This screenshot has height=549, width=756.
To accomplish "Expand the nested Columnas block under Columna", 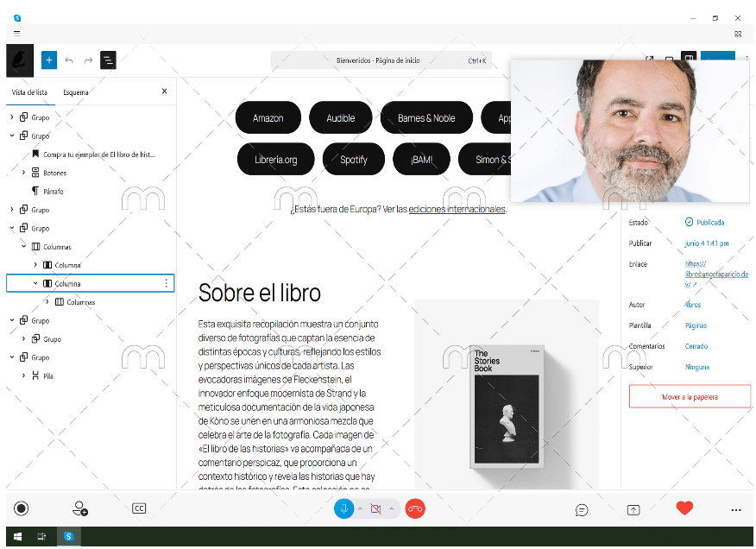I will (x=47, y=301).
